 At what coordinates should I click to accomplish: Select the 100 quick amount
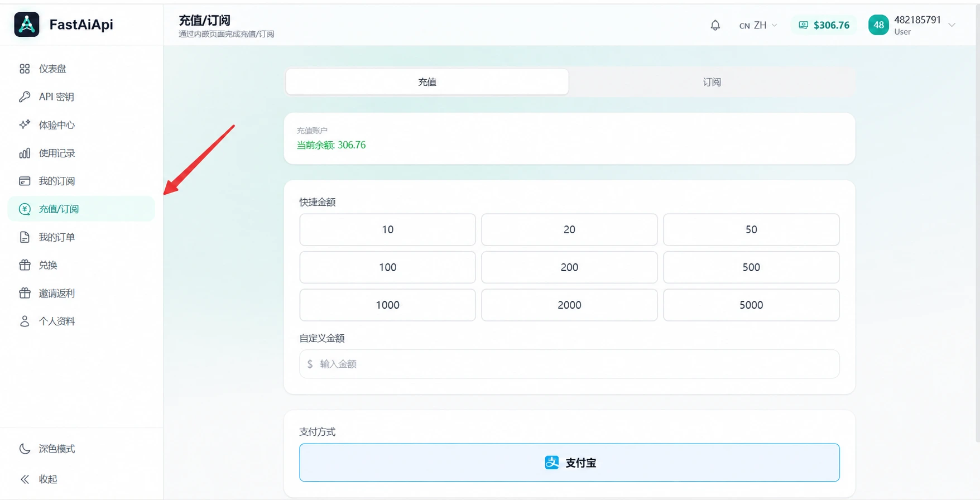[387, 267]
